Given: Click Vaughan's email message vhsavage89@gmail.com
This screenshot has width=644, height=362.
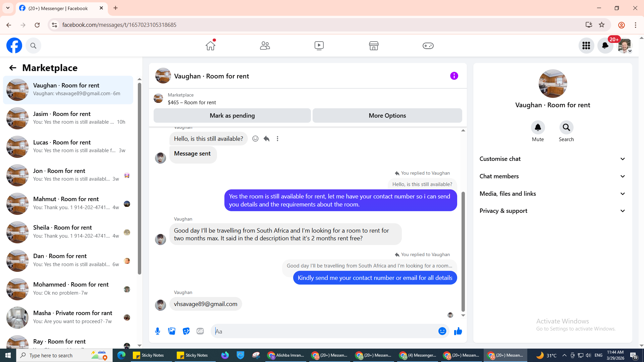Looking at the screenshot, I should tap(205, 304).
